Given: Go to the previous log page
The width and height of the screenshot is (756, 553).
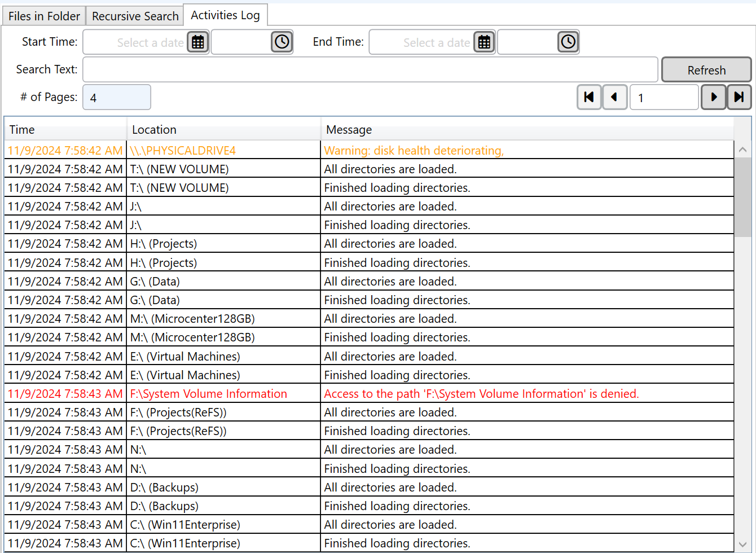Looking at the screenshot, I should (x=615, y=97).
